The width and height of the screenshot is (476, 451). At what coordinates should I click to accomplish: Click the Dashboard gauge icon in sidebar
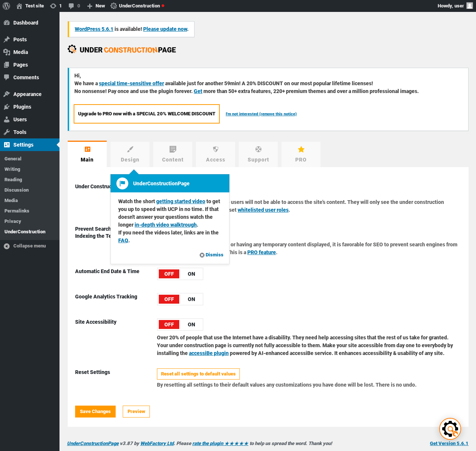(x=7, y=23)
